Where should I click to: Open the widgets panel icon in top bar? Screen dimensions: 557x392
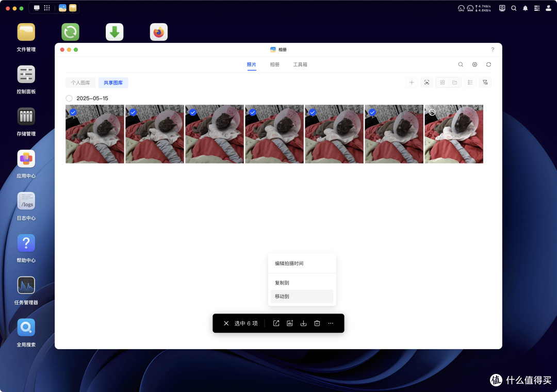(537, 8)
